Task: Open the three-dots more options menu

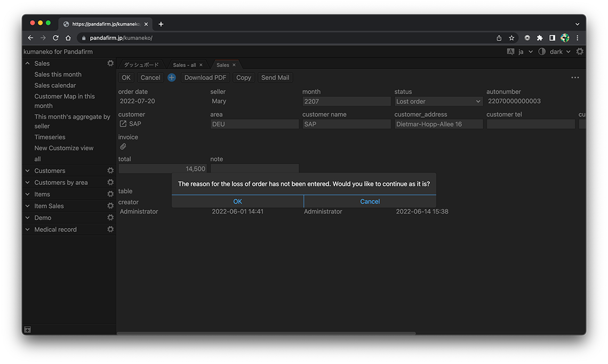Action: tap(575, 77)
